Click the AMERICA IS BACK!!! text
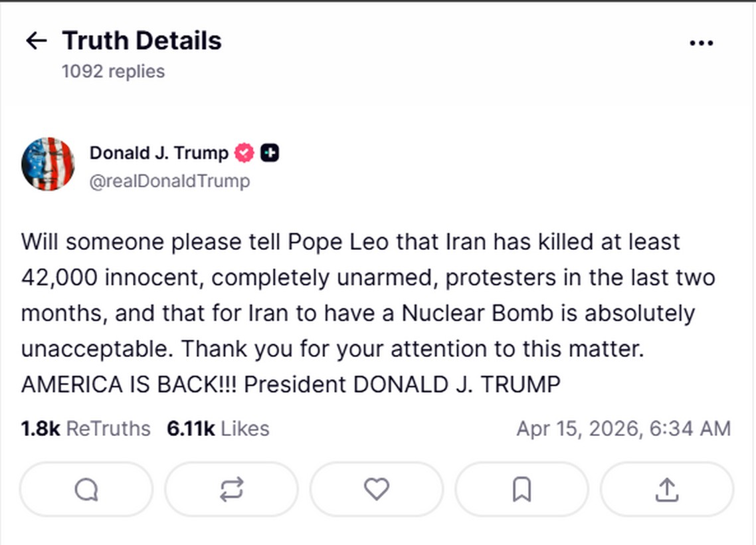Viewport: 756px width, 545px height. (130, 385)
